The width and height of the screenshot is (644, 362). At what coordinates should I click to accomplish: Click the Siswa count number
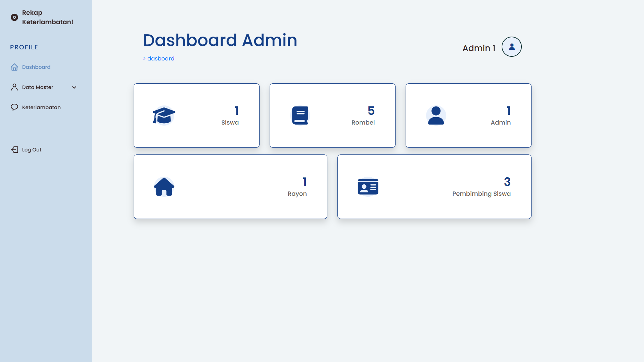(237, 111)
